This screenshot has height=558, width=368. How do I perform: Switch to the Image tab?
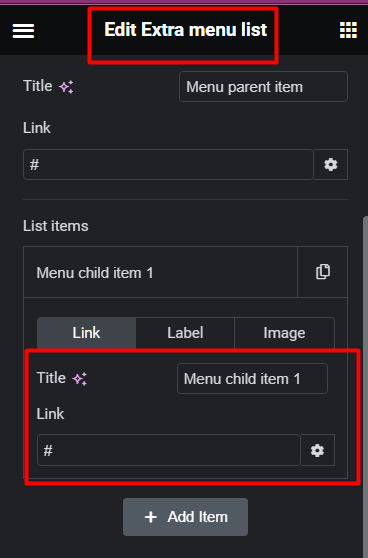284,333
